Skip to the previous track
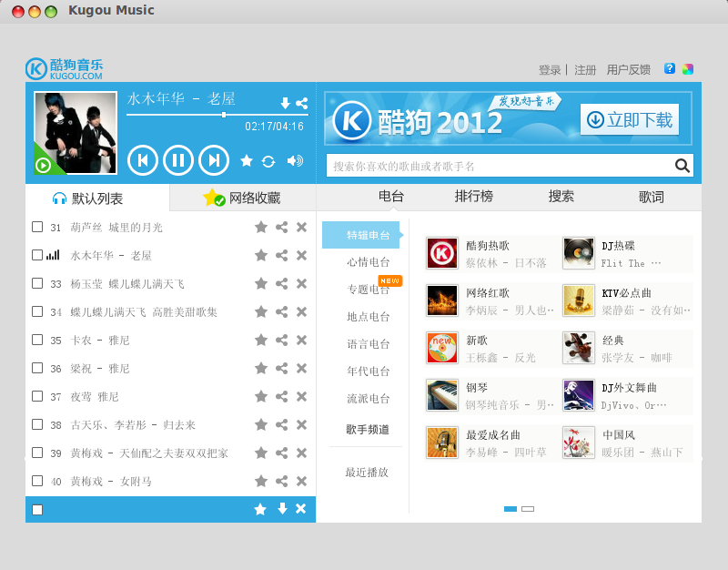 coord(143,160)
